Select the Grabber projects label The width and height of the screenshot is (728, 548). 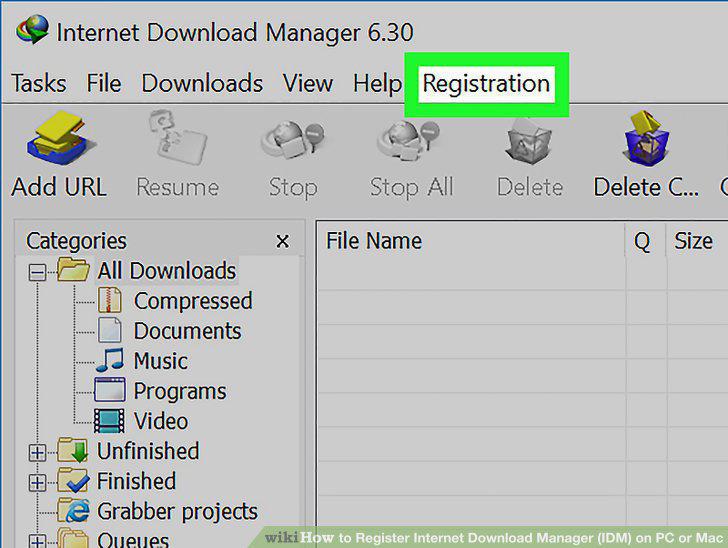click(x=177, y=512)
